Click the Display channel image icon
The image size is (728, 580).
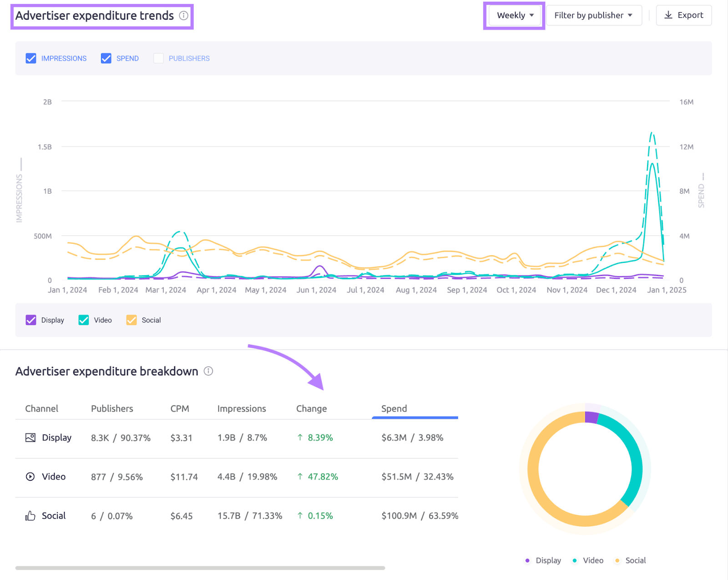(30, 438)
